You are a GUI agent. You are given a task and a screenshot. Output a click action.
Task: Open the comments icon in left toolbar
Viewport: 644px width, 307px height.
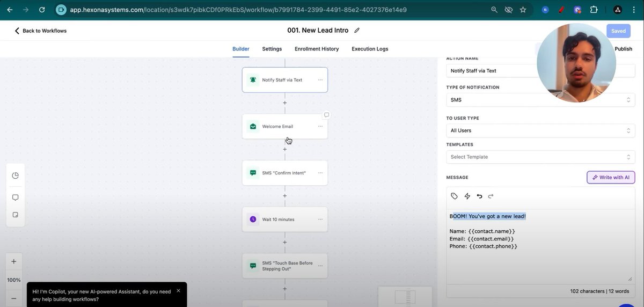15,198
